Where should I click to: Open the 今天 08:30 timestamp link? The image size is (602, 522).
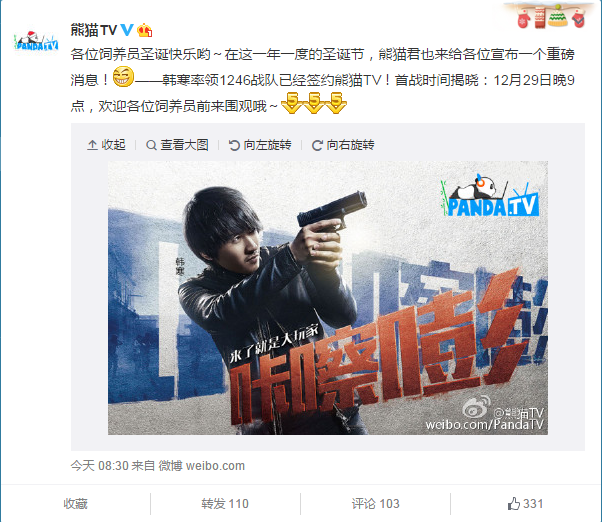[99, 466]
